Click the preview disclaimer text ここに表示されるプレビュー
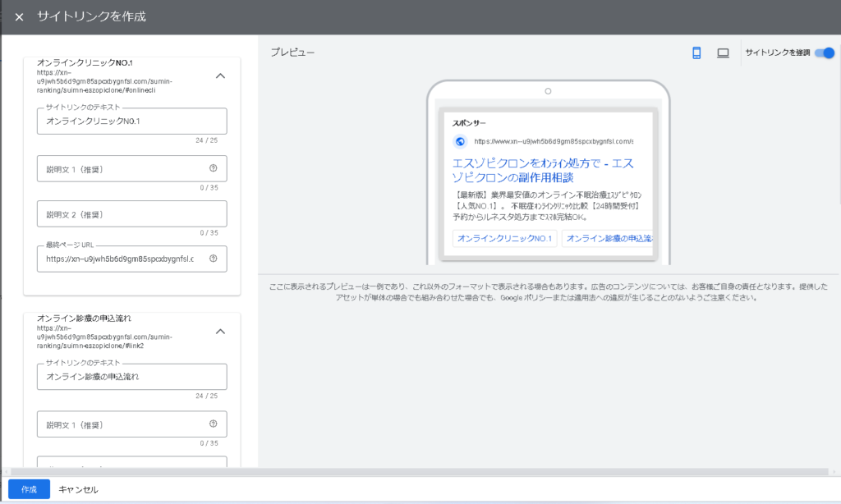This screenshot has height=504, width=841. pos(548,292)
